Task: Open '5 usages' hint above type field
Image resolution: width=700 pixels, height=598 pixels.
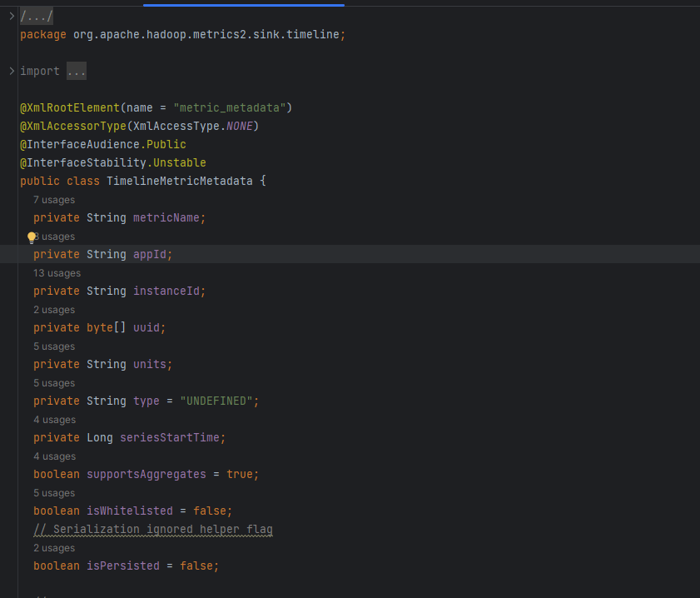Action: 54,383
